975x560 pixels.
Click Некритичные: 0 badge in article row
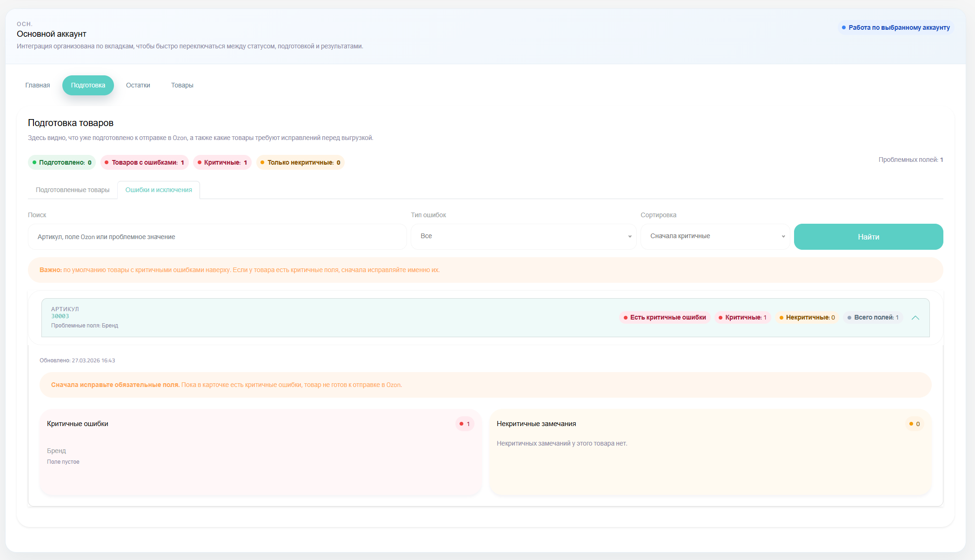[807, 318]
